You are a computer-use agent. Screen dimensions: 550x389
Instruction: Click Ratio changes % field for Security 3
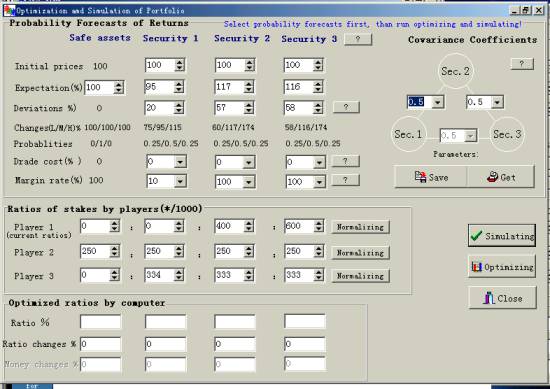[305, 344]
